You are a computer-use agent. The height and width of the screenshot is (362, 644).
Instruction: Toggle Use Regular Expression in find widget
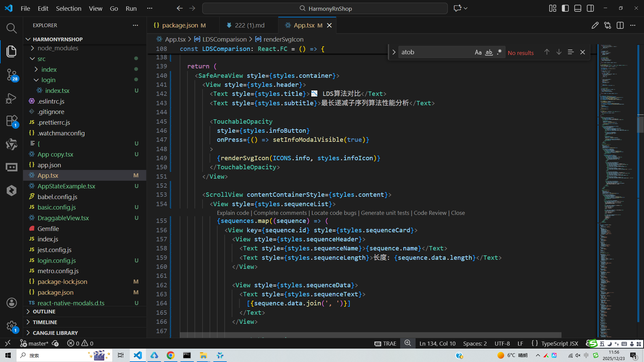pos(499,52)
